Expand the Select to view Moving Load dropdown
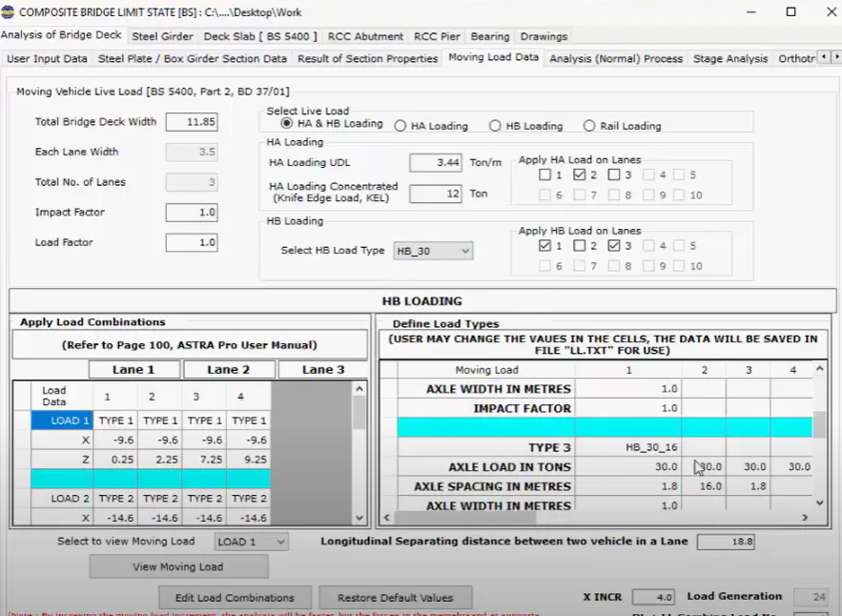Screen dimensions: 842x616 251,542
